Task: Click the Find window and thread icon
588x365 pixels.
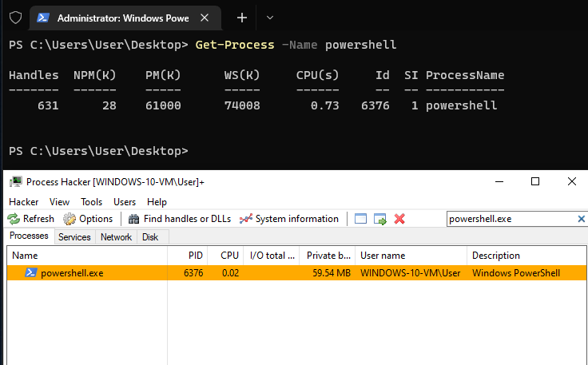Action: click(379, 219)
